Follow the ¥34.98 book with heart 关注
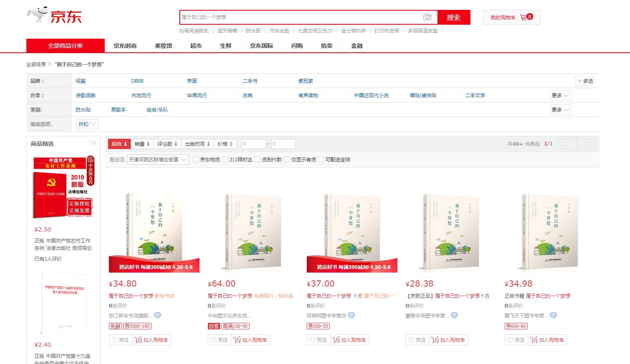 [x=516, y=340]
